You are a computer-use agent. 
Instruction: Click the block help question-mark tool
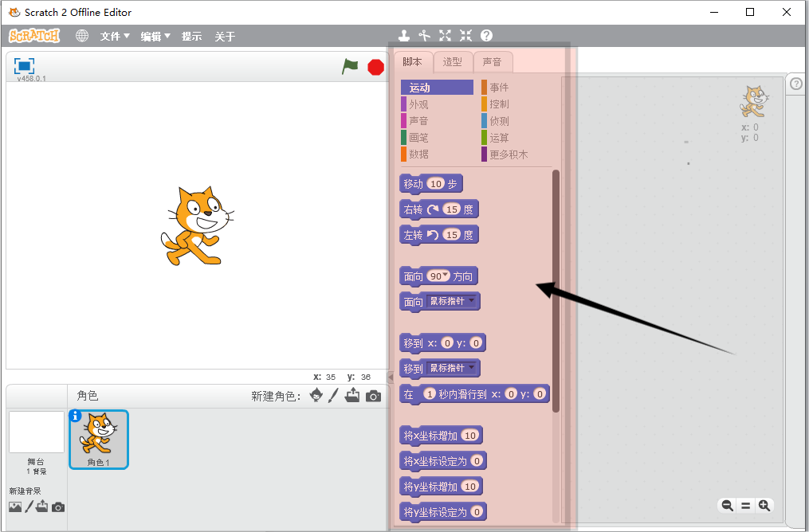click(x=486, y=36)
